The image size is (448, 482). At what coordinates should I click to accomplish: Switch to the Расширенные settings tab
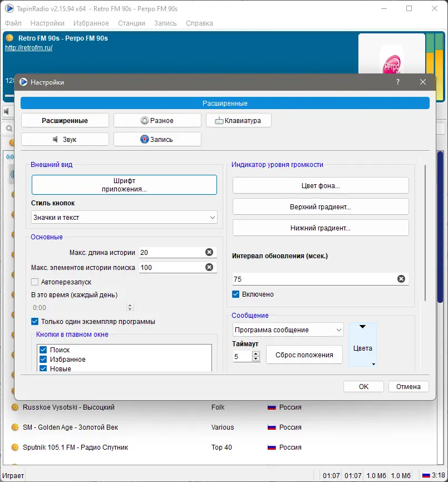click(x=65, y=120)
